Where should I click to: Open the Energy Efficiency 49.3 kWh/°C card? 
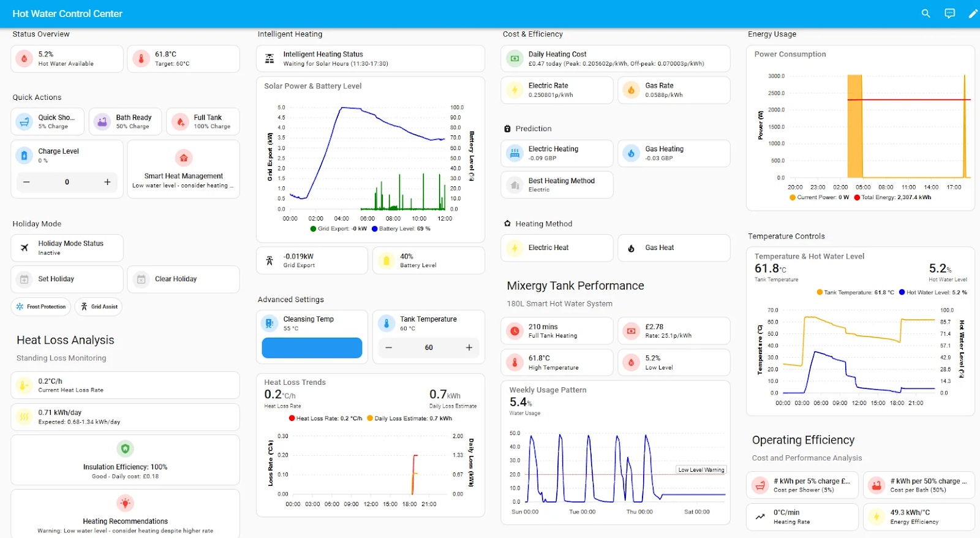(919, 517)
